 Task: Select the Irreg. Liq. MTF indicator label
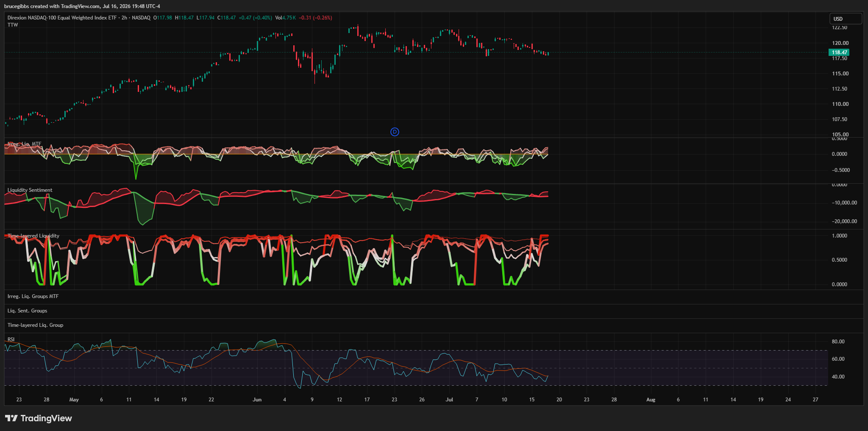pyautogui.click(x=25, y=144)
